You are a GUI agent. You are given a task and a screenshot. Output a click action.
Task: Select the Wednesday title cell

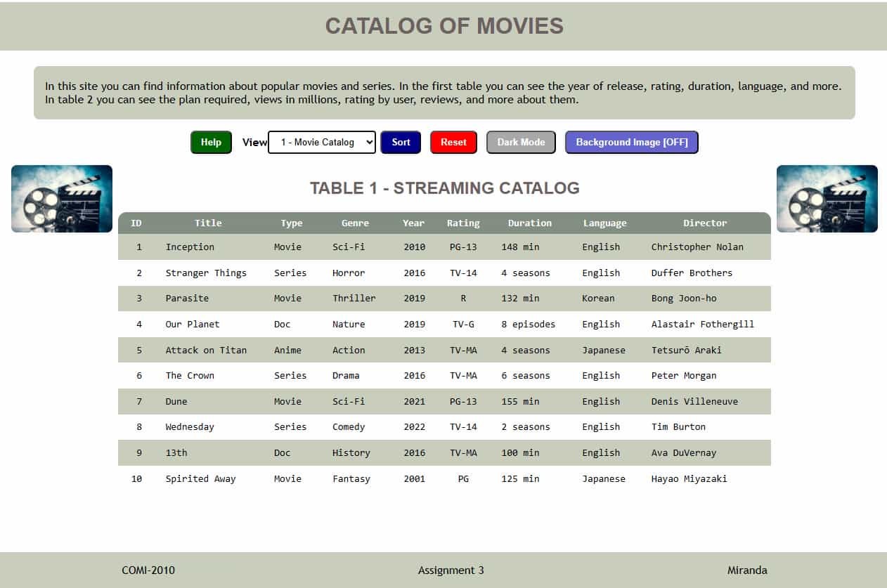pyautogui.click(x=190, y=426)
